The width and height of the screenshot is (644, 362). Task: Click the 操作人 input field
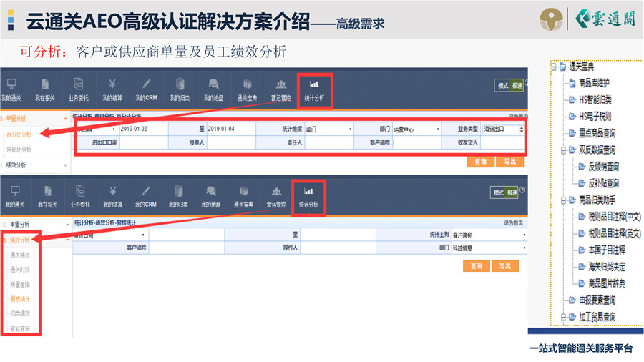tap(338, 248)
